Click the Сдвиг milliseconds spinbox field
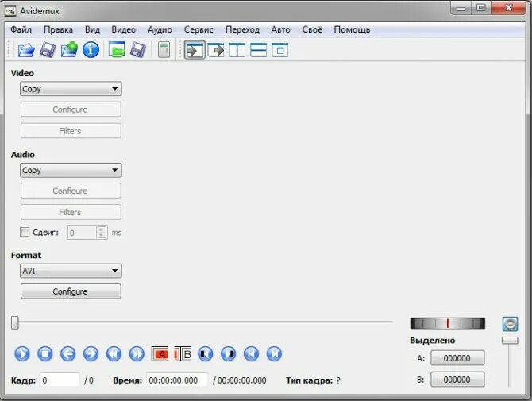 87,233
